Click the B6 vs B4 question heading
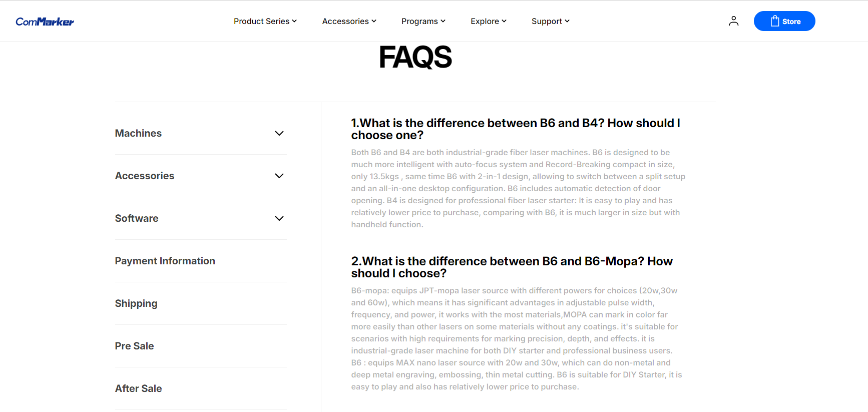The height and width of the screenshot is (412, 868). coord(515,129)
